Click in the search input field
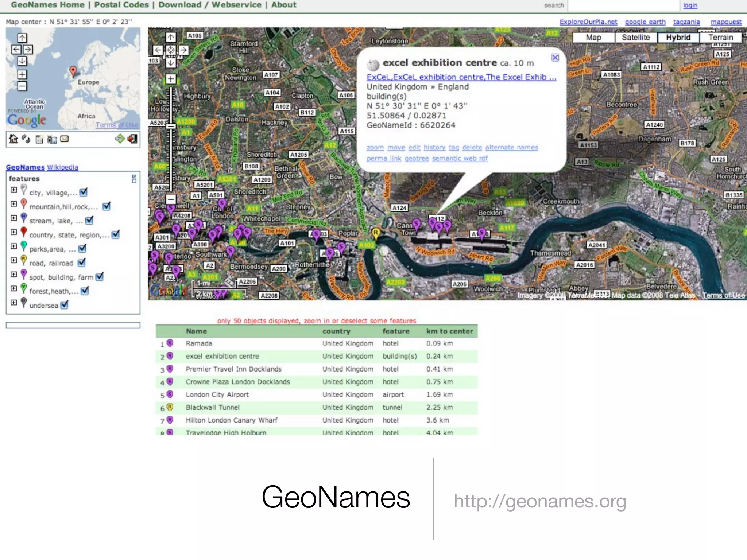Viewport: 747px width, 560px height. coord(623,5)
